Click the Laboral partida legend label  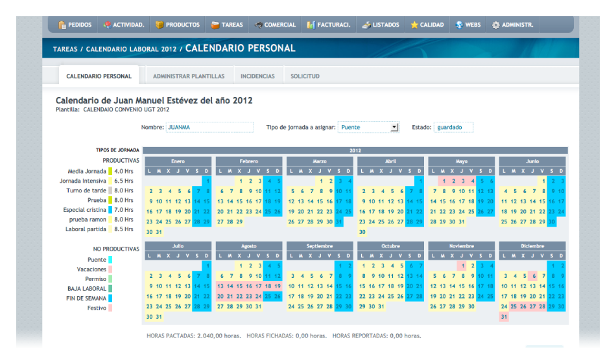tap(86, 229)
